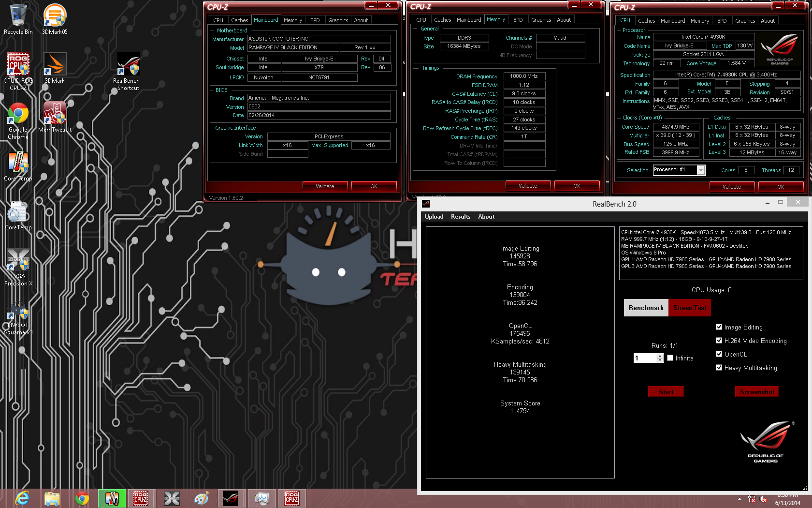Viewport: 812px width, 508px height.
Task: Uncheck the Image Editing checkbox
Action: (x=719, y=327)
